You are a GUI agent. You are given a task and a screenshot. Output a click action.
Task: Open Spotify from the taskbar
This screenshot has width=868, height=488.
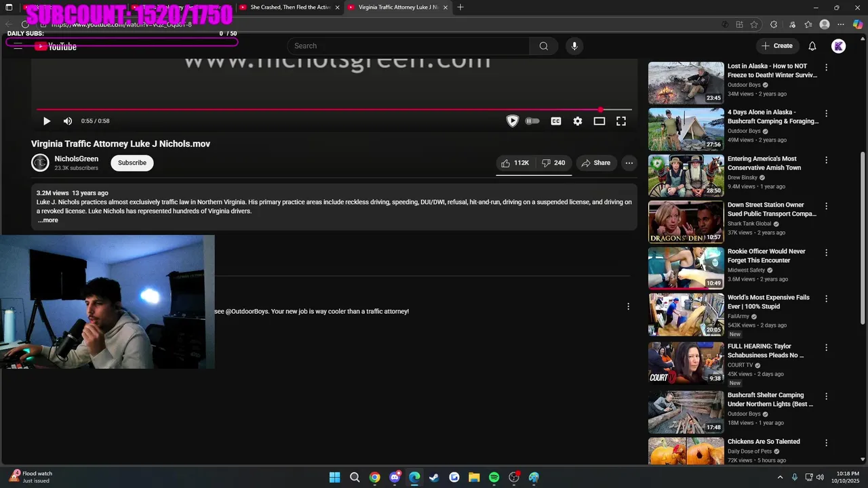pyautogui.click(x=494, y=477)
